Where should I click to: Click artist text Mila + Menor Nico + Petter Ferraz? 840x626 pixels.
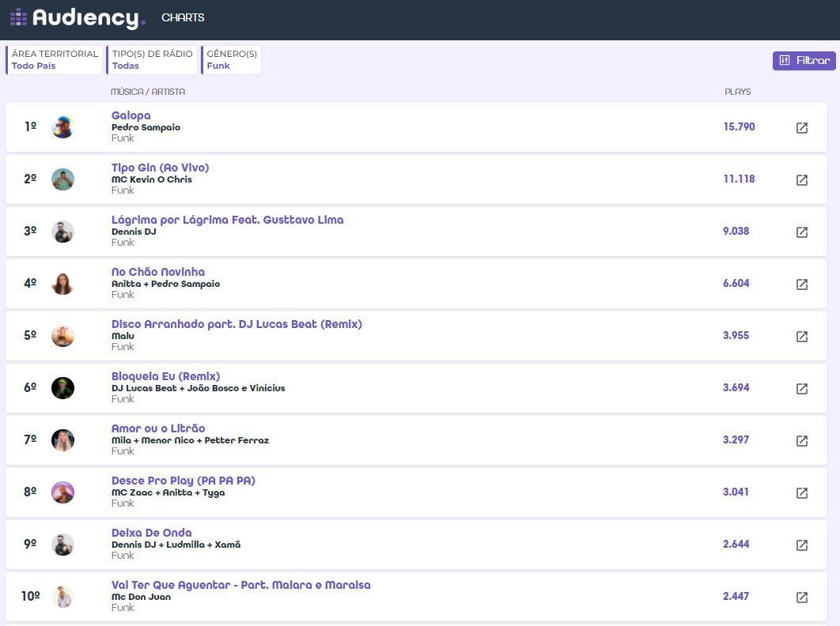(190, 440)
